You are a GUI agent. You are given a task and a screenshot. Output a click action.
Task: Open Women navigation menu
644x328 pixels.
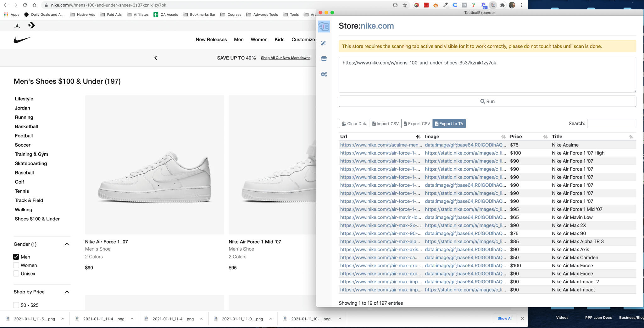[259, 40]
